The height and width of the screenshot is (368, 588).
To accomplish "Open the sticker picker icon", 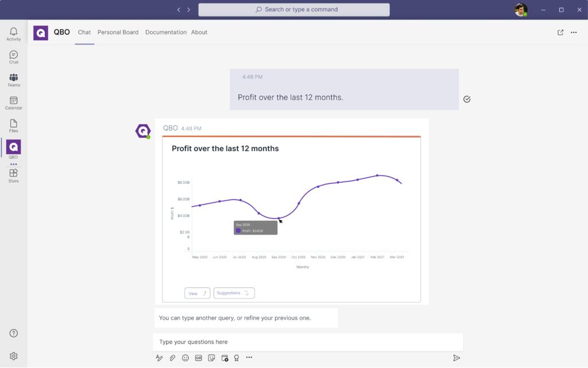I will pyautogui.click(x=211, y=358).
